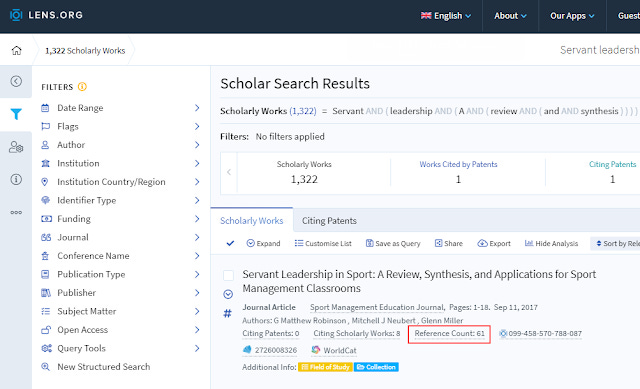
Task: Expand the Flags filter chevron
Action: coord(197,126)
